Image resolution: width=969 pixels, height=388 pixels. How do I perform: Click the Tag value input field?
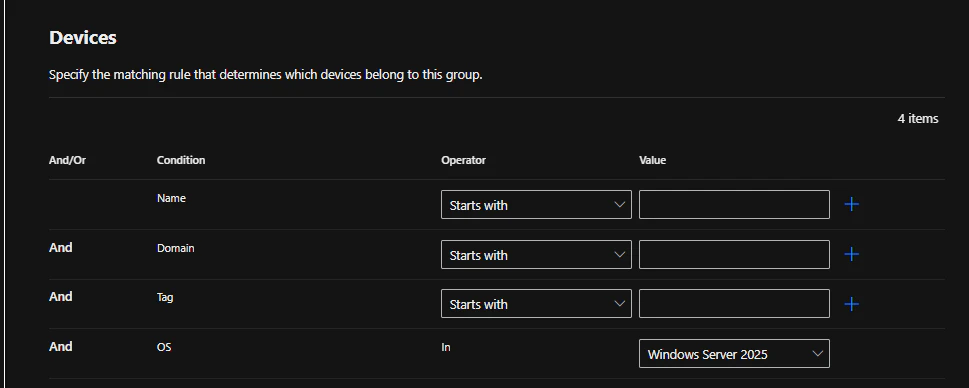click(734, 304)
